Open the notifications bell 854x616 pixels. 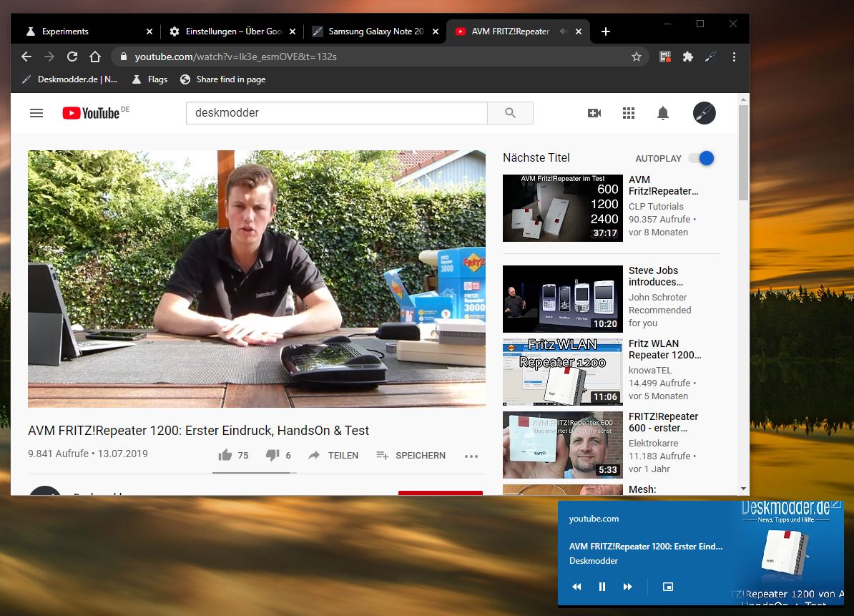click(x=663, y=113)
